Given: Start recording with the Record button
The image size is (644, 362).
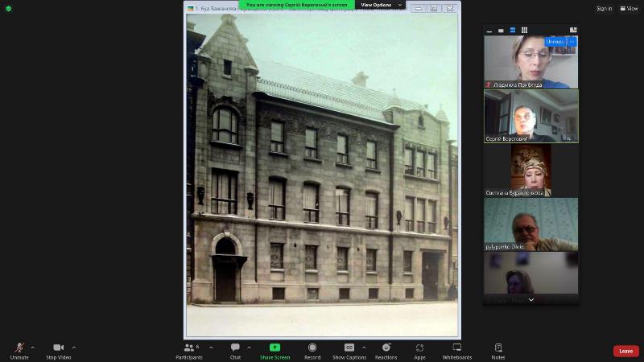Looking at the screenshot, I should click(312, 352).
